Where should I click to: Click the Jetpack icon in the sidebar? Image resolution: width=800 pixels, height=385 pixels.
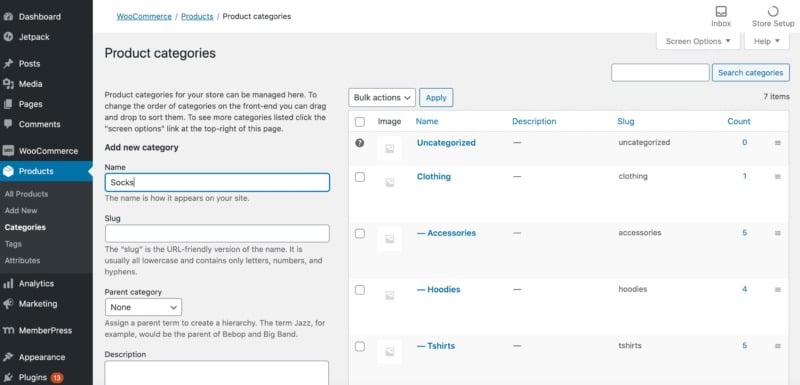coord(8,37)
